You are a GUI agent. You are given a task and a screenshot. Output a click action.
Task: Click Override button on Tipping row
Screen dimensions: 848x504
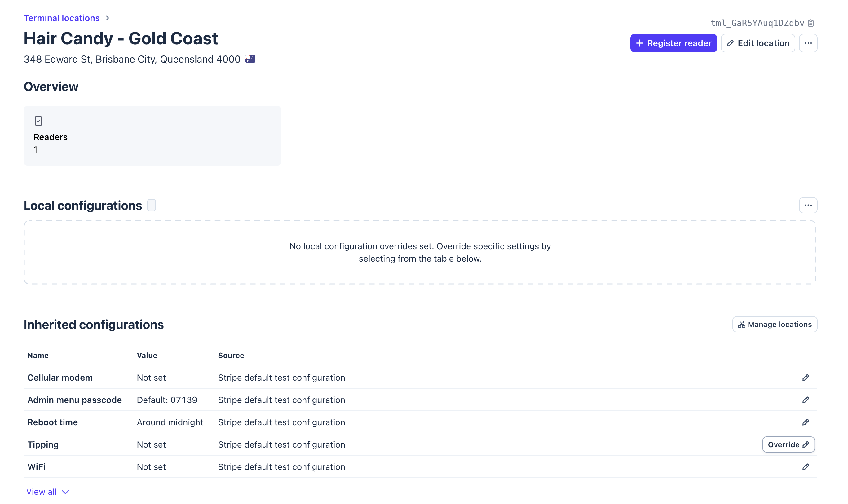point(788,444)
